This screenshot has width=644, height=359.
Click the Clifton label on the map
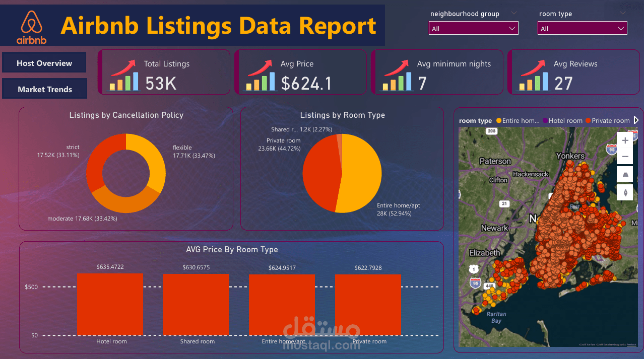point(498,180)
